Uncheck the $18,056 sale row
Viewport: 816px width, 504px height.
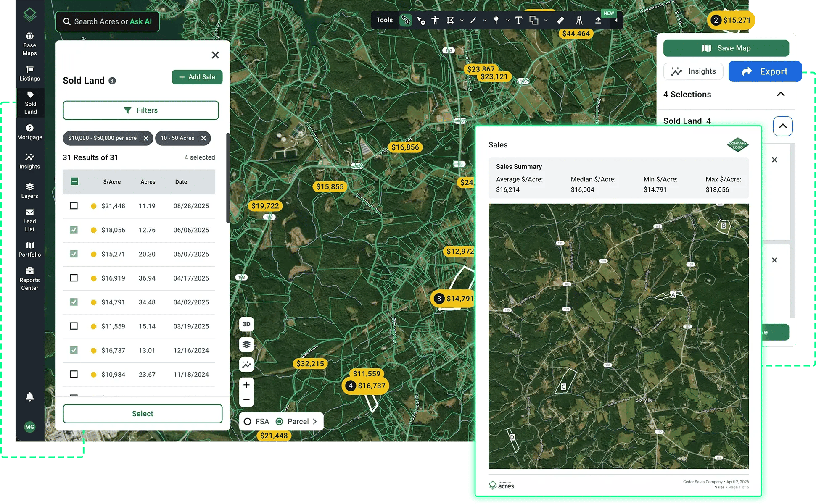click(74, 230)
